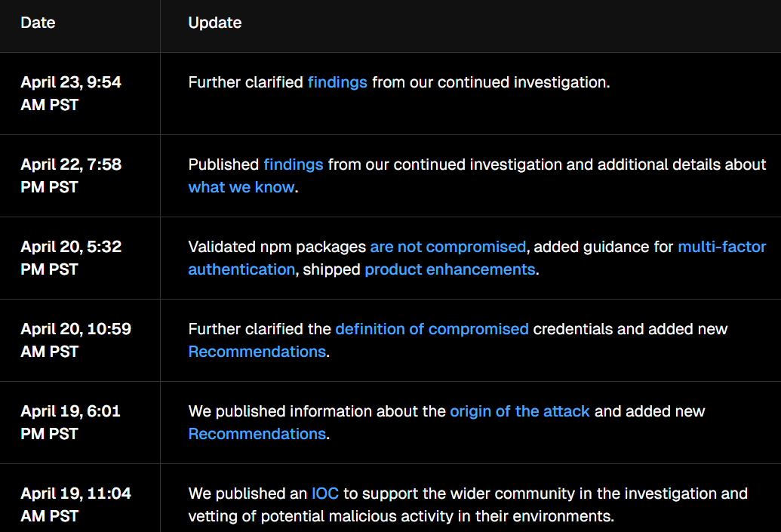Screen dimensions: 781x532
Task: Open the "definition of compromised" link
Action: [x=432, y=329]
